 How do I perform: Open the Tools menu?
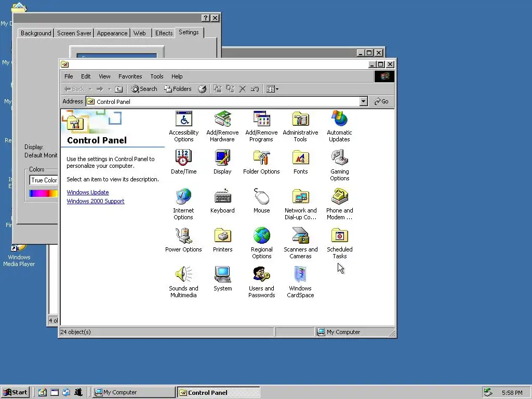pos(157,76)
